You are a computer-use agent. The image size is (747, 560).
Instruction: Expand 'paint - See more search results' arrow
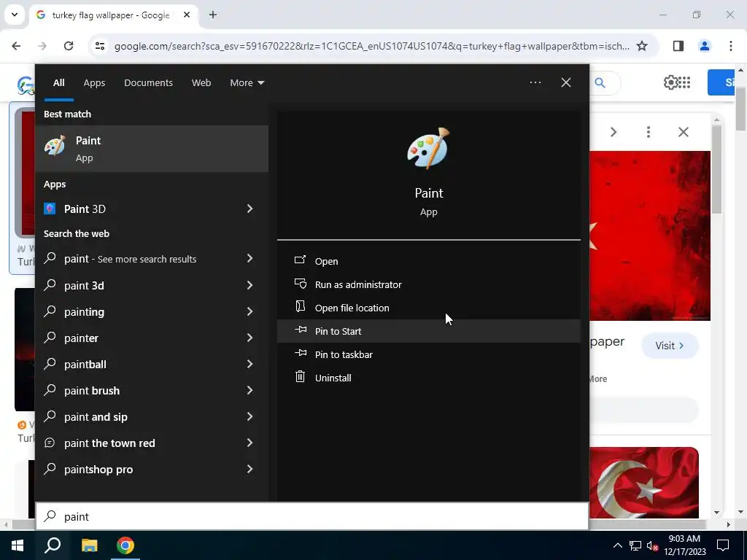pyautogui.click(x=249, y=258)
